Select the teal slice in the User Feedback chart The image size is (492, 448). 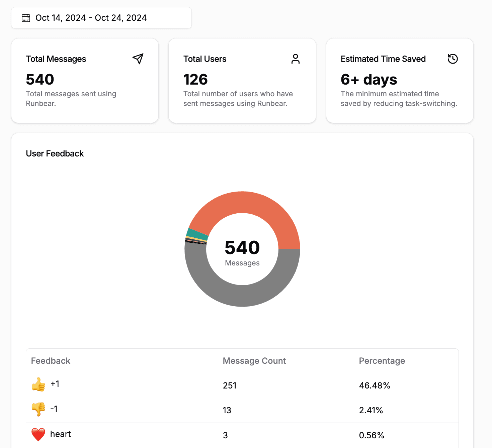click(196, 232)
